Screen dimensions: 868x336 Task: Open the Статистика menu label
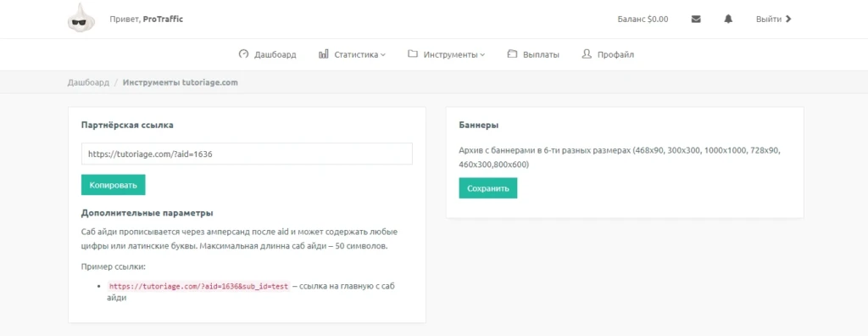(356, 54)
